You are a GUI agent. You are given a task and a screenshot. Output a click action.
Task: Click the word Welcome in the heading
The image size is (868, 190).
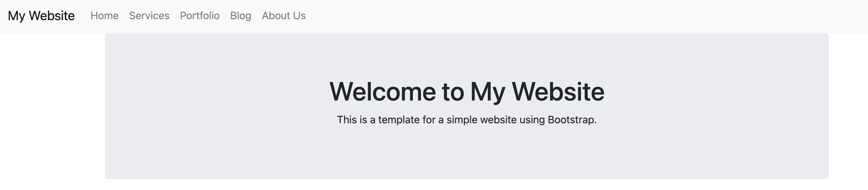[382, 91]
